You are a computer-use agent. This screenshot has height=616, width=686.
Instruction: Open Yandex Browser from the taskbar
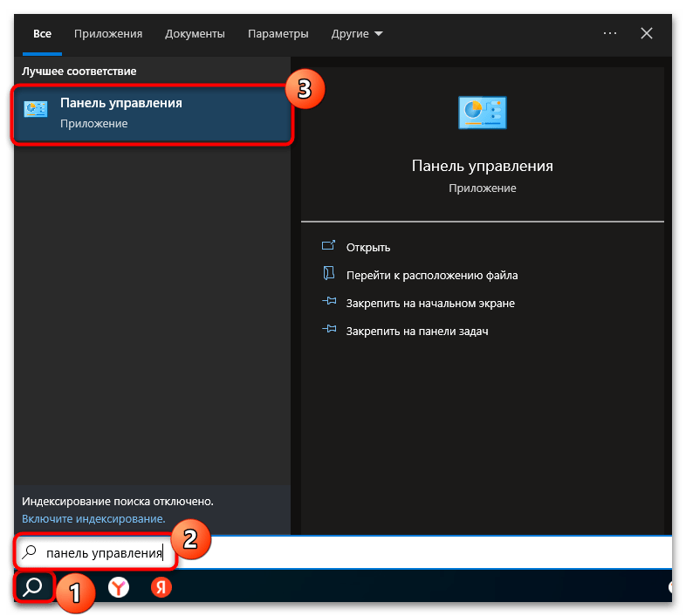(x=119, y=587)
